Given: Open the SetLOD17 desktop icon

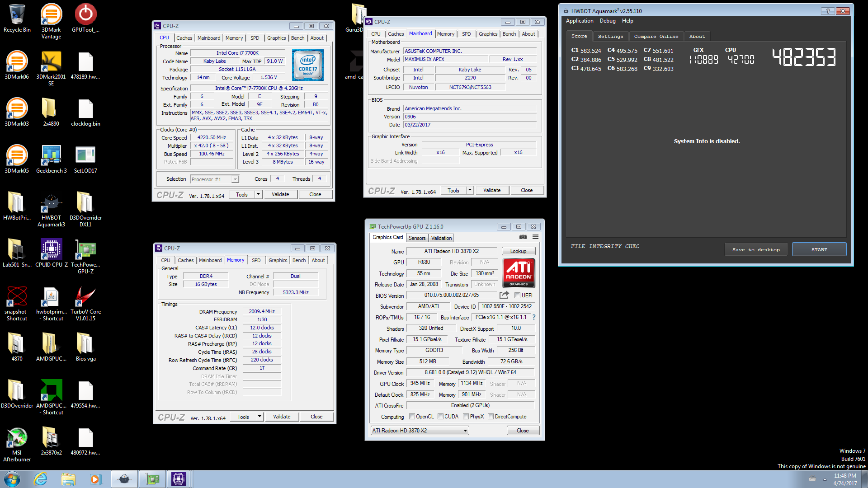Looking at the screenshot, I should coord(85,159).
